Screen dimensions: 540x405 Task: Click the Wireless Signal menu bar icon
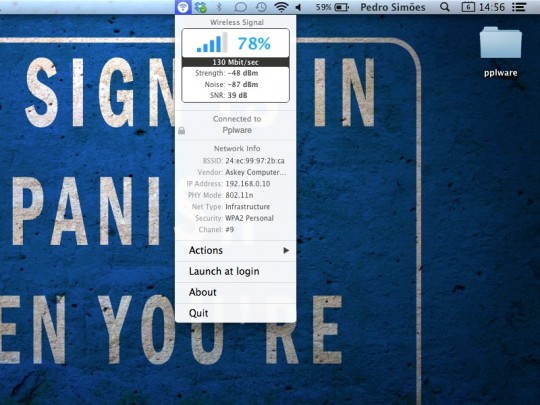[x=183, y=7]
